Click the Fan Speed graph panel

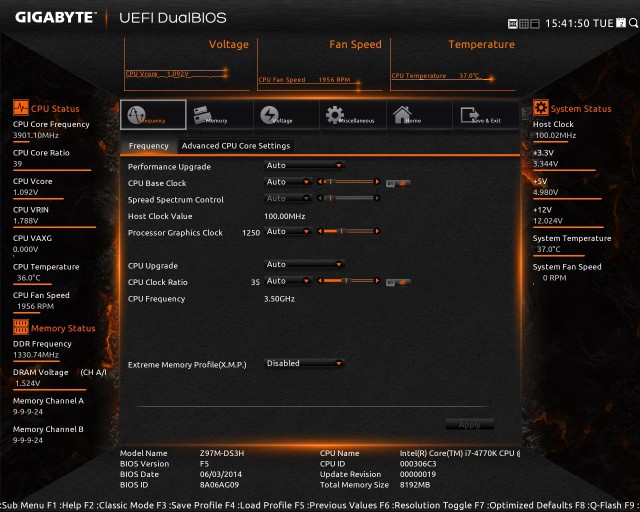[320, 65]
